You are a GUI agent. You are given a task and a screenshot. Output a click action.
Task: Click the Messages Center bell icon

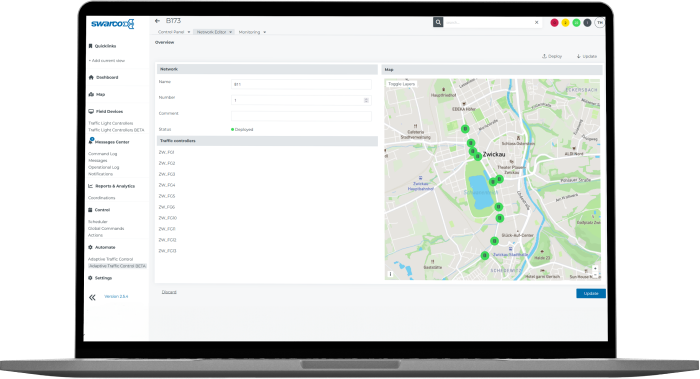pyautogui.click(x=91, y=142)
